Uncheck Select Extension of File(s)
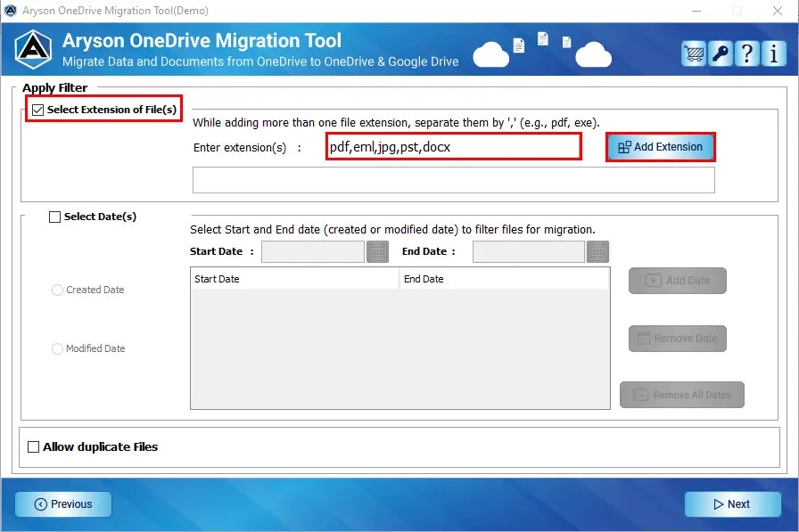 (37, 110)
